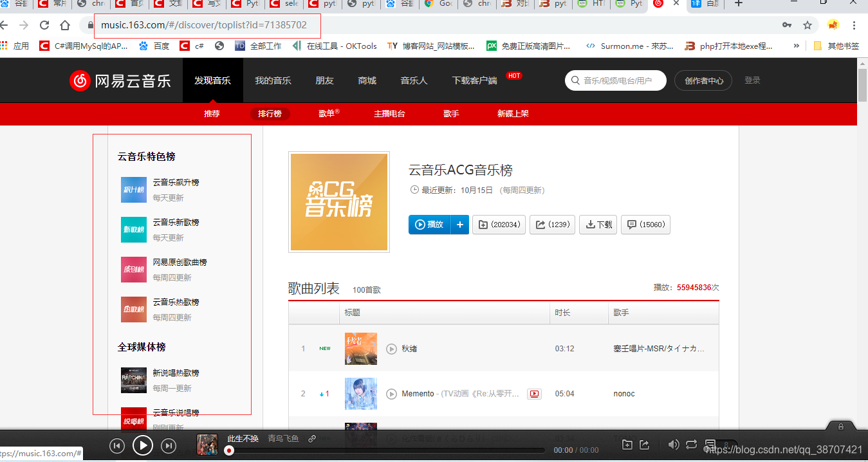The width and height of the screenshot is (868, 462).
Task: Click the 此生不换 title in player bar
Action: pos(243,439)
